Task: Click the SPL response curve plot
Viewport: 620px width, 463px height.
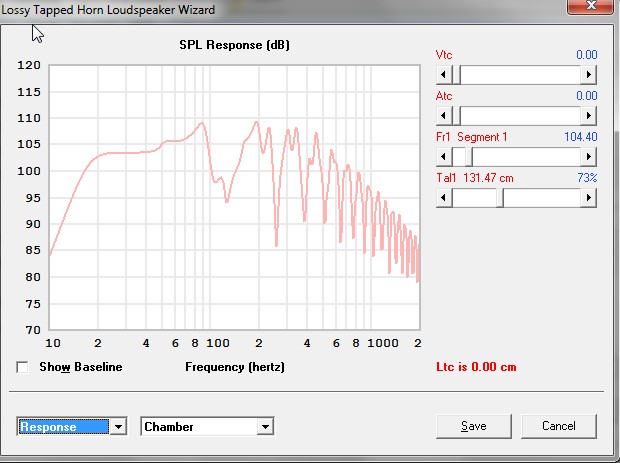Action: coord(234,197)
